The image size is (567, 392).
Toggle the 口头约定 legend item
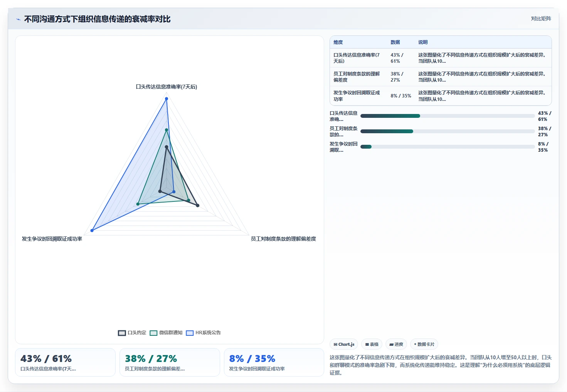click(132, 333)
